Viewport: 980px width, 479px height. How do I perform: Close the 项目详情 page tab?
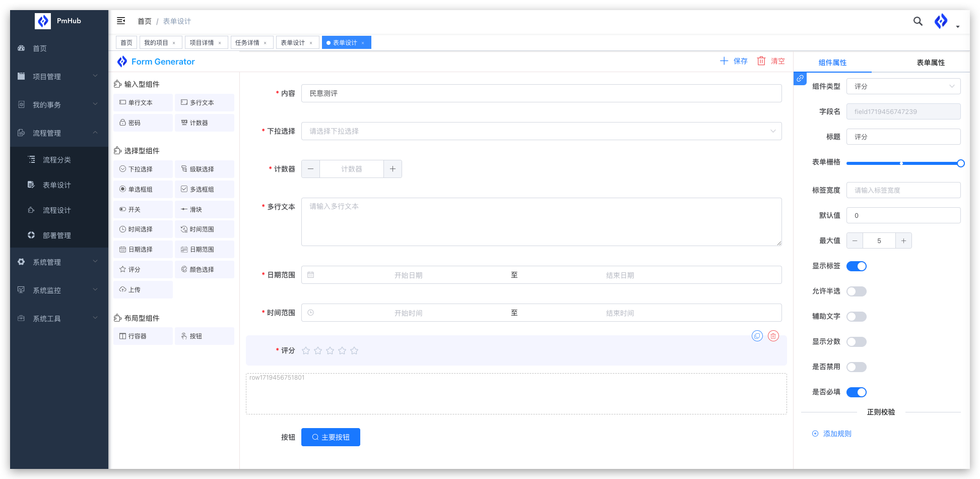[220, 43]
